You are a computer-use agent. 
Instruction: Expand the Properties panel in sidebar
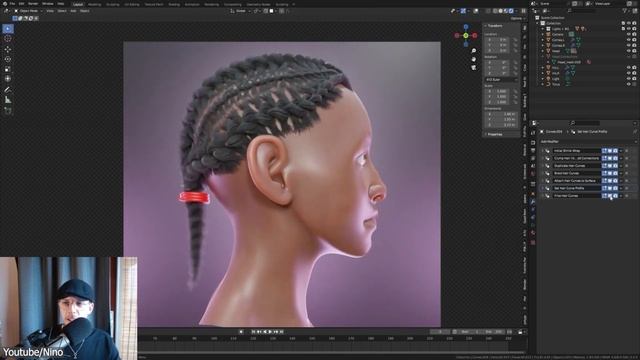[x=494, y=134]
